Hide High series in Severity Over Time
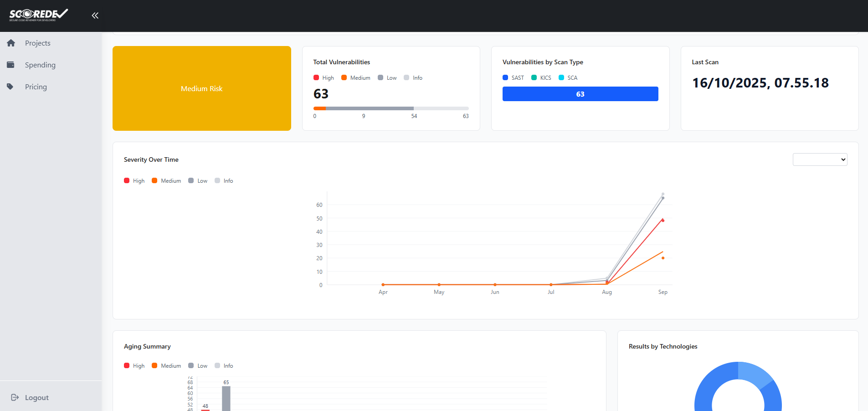This screenshot has height=411, width=868. tap(134, 181)
